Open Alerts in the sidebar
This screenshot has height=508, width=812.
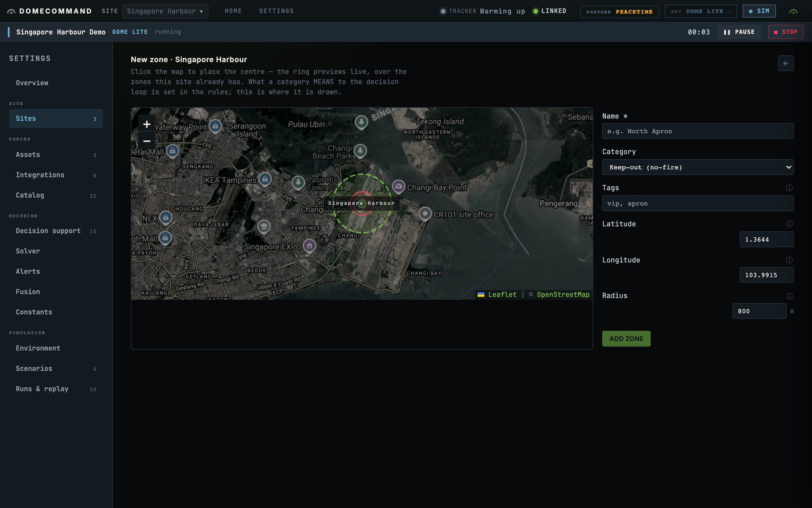[x=56, y=271]
